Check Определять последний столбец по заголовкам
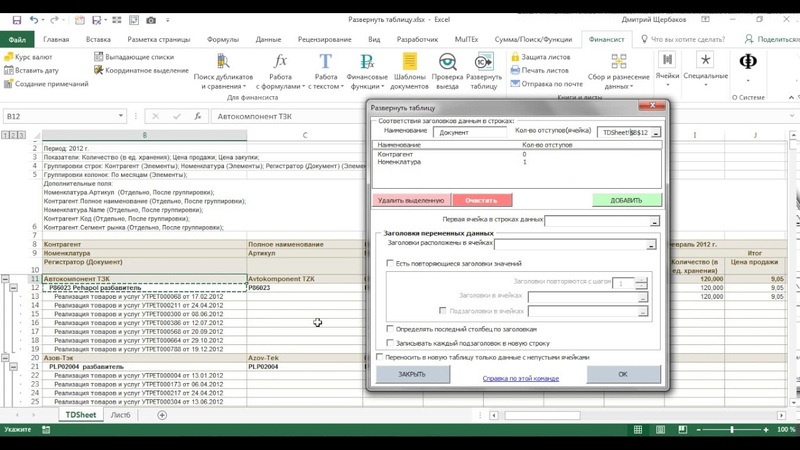Viewport: 800px width, 450px height. 390,328
